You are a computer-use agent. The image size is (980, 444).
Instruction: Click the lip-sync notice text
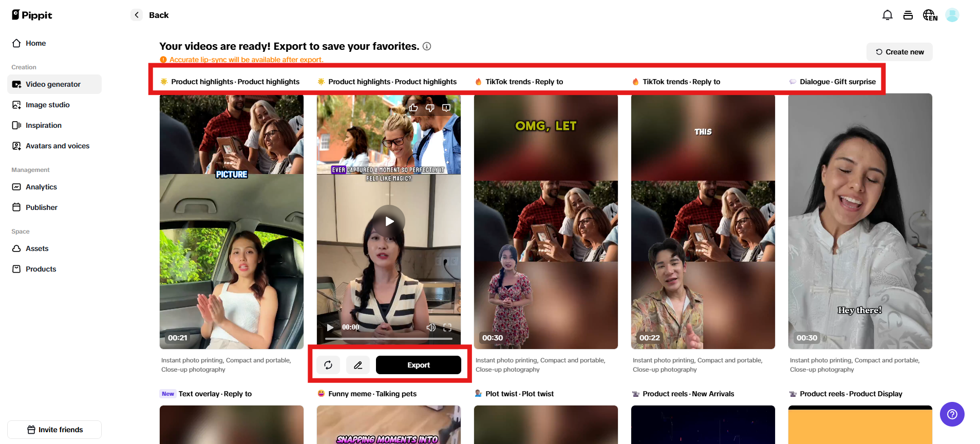click(247, 60)
